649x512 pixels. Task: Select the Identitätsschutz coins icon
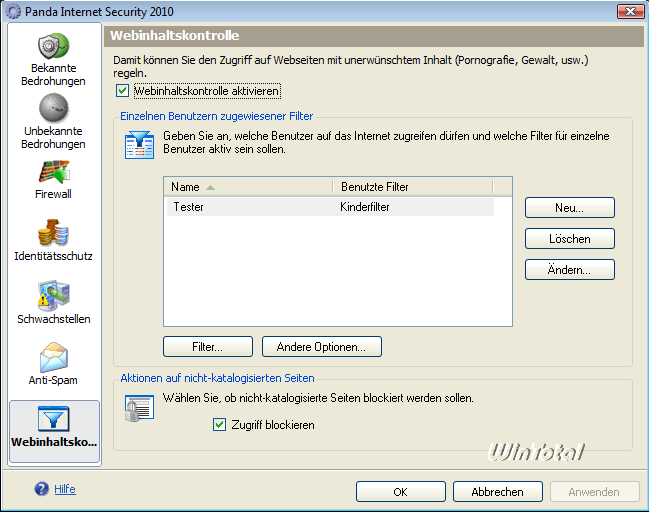click(x=53, y=233)
